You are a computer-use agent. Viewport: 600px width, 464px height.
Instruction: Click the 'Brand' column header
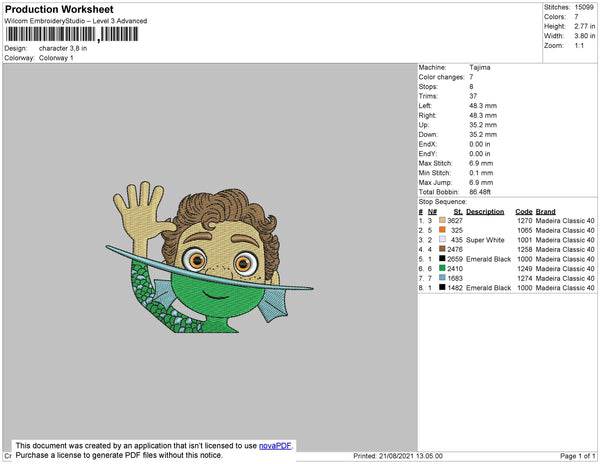point(545,212)
